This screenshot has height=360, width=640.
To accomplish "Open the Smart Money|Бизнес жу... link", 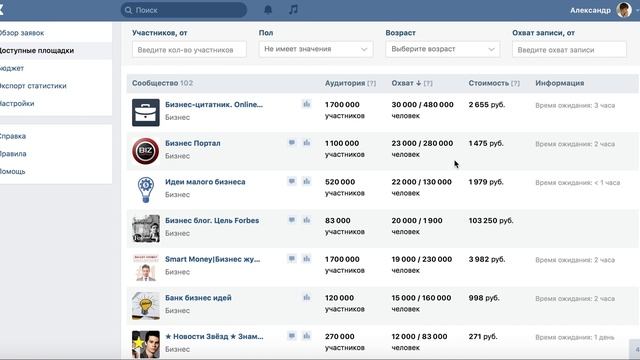I will click(x=213, y=259).
